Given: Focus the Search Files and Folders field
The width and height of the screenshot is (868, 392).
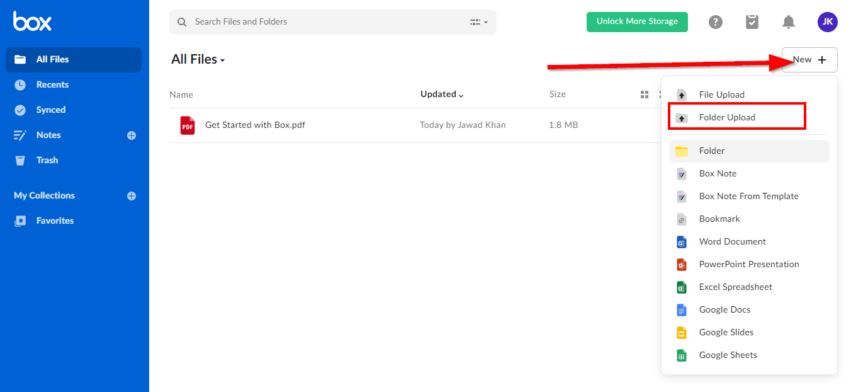Looking at the screenshot, I should tap(332, 22).
